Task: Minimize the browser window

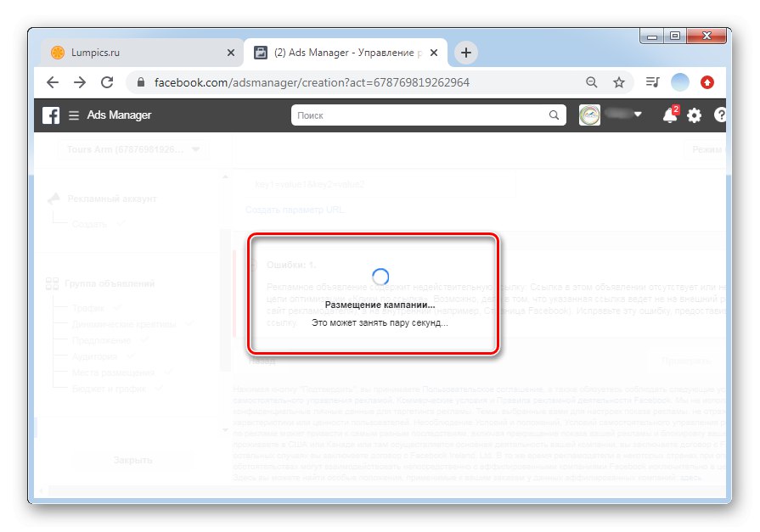Action: pyautogui.click(x=652, y=36)
